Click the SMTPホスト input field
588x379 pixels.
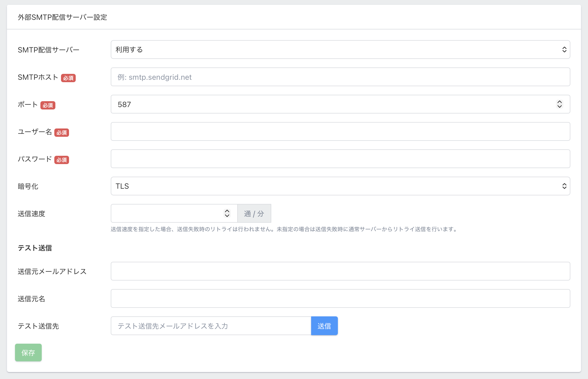340,77
